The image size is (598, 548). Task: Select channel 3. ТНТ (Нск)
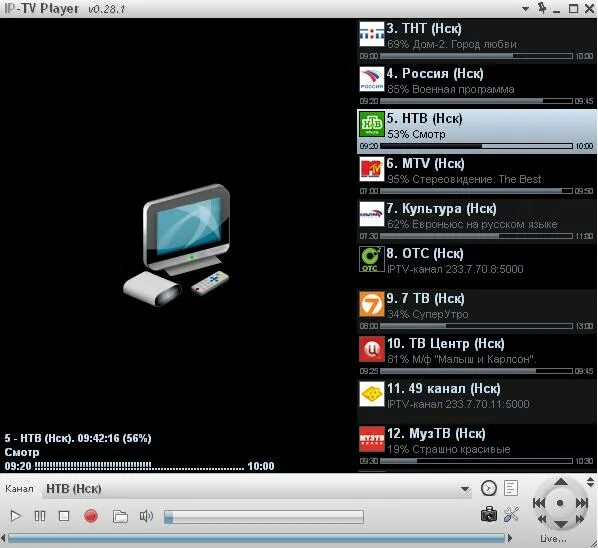(476, 40)
